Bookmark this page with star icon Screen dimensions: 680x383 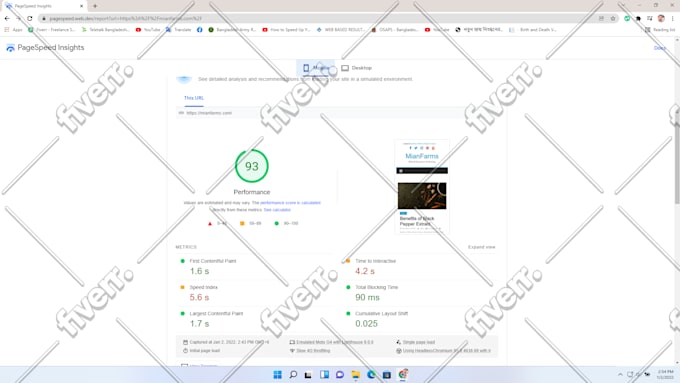tap(613, 19)
